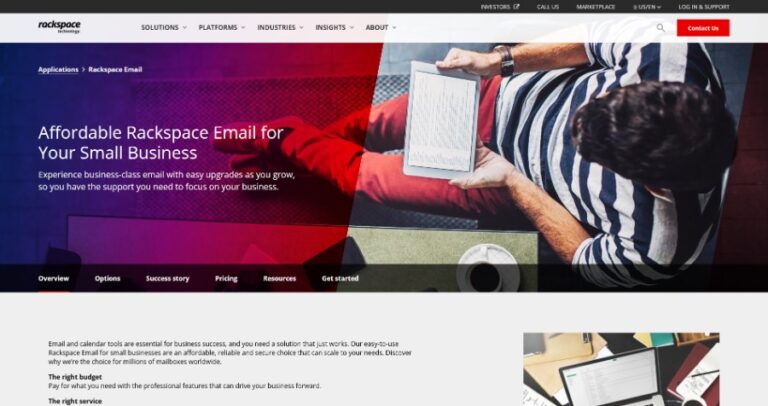This screenshot has height=406, width=768.
Task: Go to the Get started tab
Action: point(340,278)
